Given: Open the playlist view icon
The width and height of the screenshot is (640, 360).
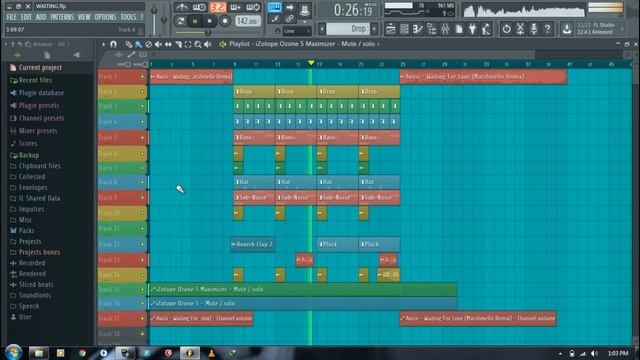Looking at the screenshot, I should [391, 29].
